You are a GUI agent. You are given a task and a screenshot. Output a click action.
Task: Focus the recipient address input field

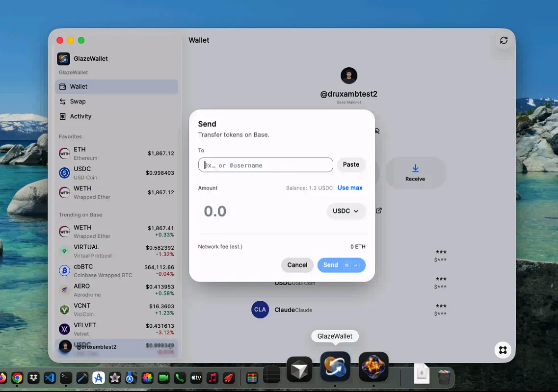[x=266, y=165]
